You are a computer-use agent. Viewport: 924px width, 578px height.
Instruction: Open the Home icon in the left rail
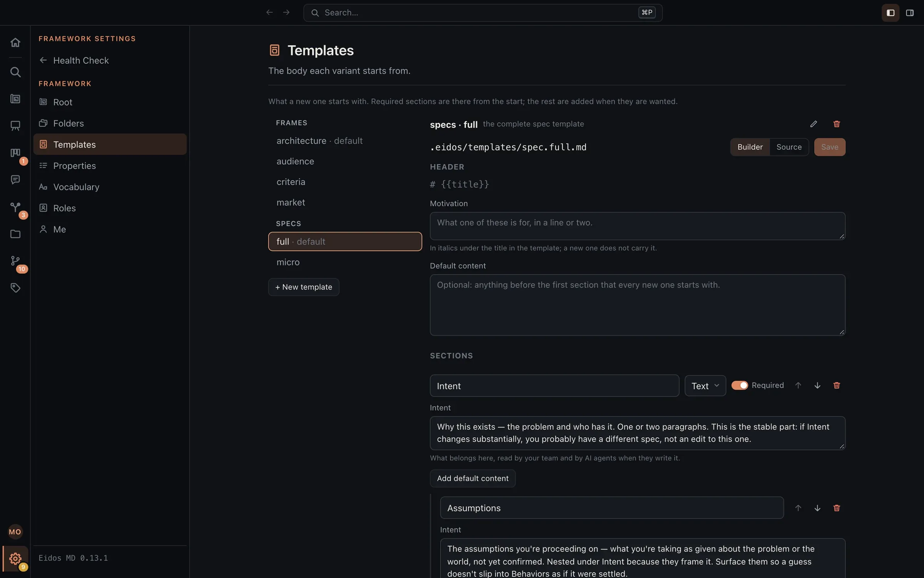[15, 42]
